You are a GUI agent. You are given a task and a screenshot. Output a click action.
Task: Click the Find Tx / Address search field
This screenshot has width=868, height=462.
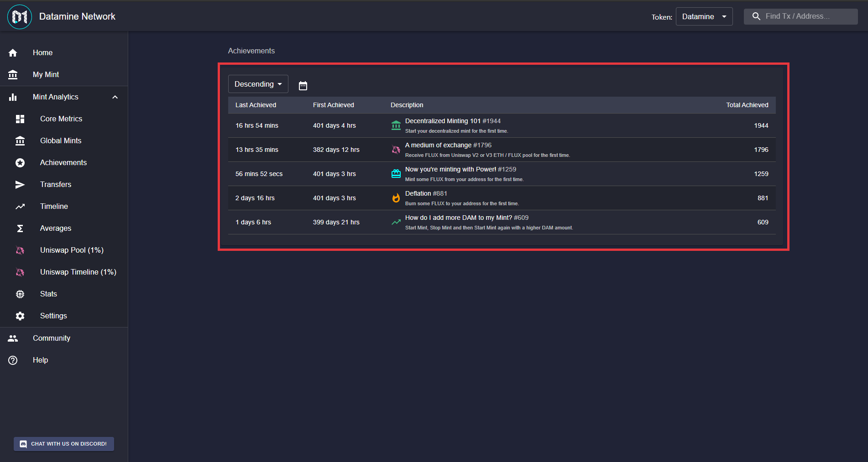(x=800, y=16)
